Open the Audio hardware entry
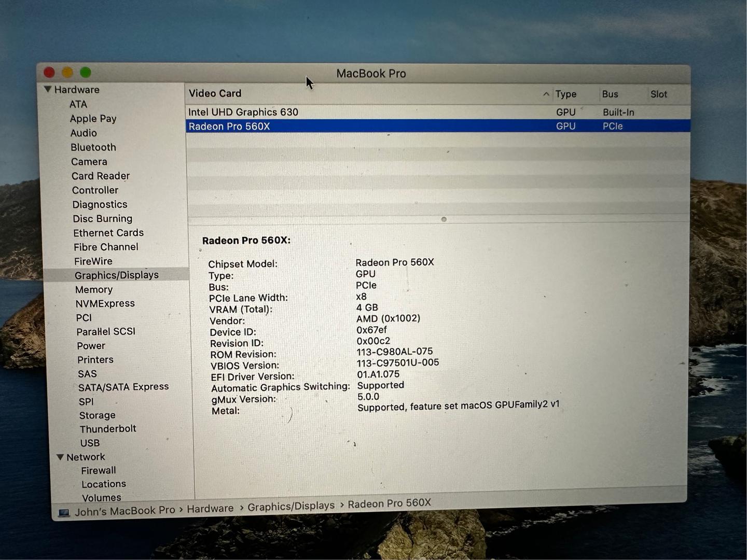Screen dimensions: 747x560 [84, 133]
